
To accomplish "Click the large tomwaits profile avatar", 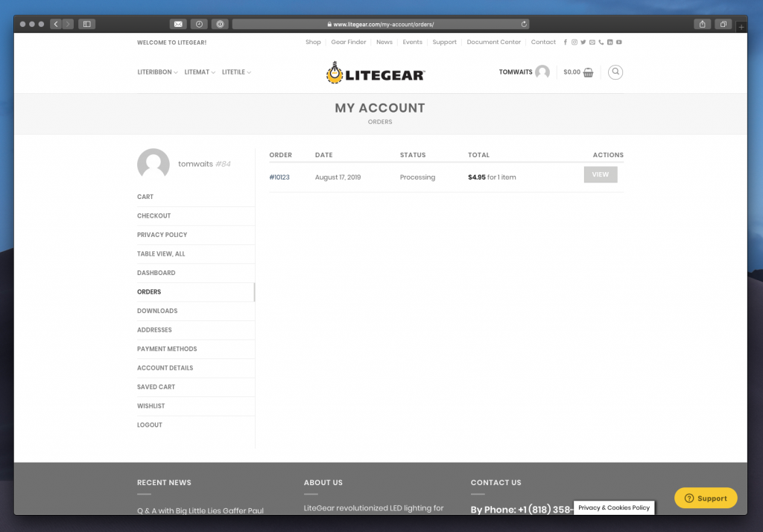I will 153,164.
